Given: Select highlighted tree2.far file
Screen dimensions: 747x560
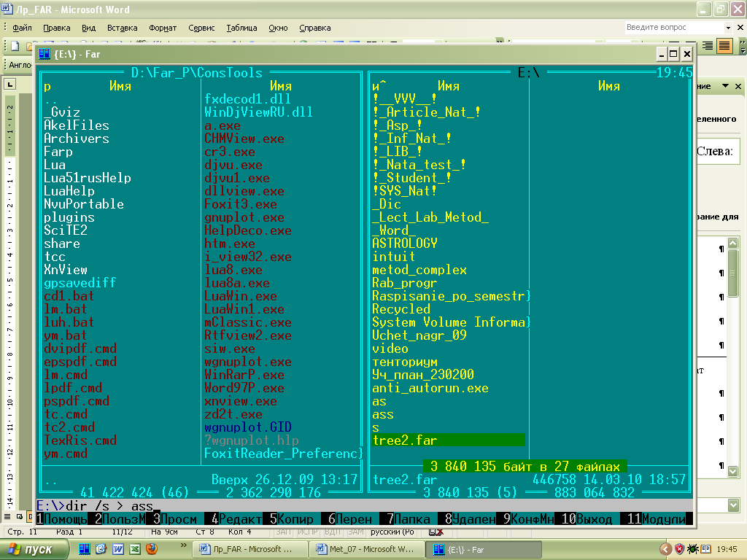Looking at the screenshot, I should [449, 440].
